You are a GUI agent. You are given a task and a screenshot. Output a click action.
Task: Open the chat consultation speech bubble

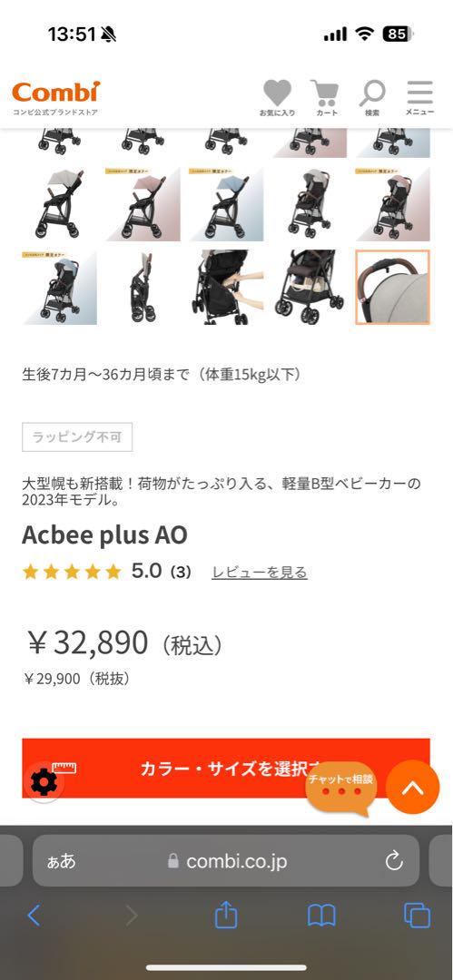341,789
